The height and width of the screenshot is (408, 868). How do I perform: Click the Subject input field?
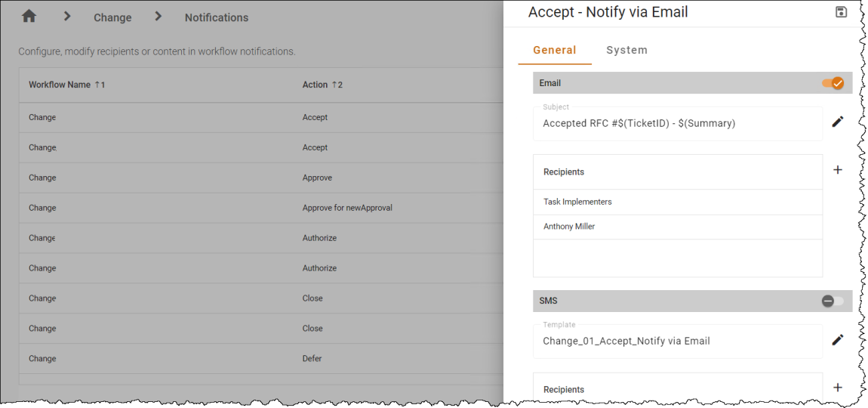[x=678, y=124]
